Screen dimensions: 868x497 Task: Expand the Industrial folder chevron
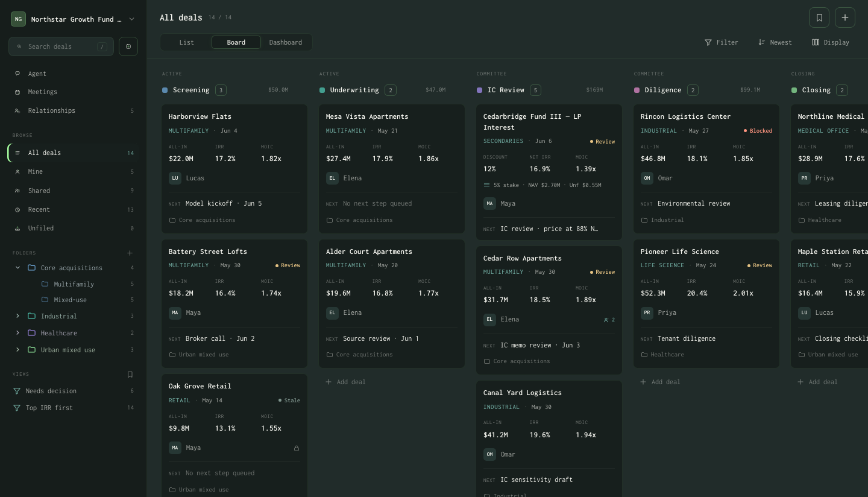[17, 316]
